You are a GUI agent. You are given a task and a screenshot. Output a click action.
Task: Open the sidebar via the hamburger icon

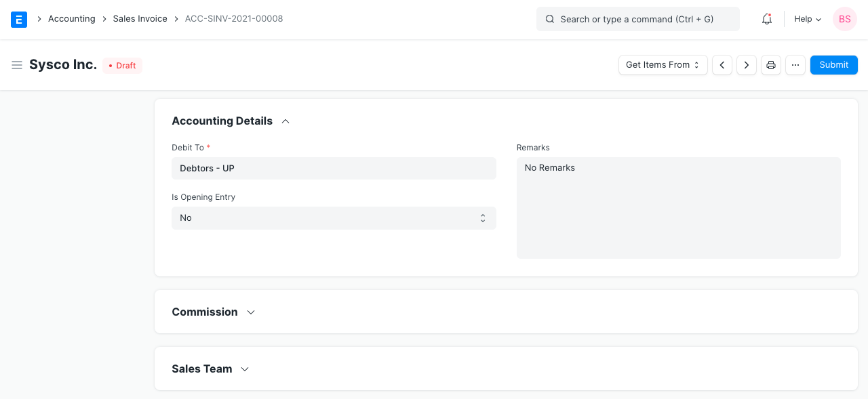(x=17, y=65)
